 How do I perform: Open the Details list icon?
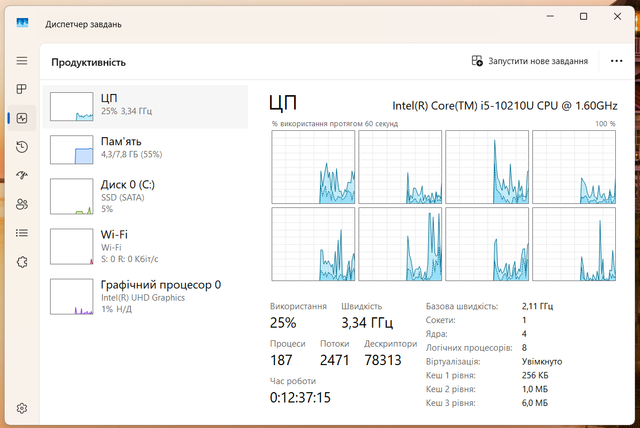pos(22,233)
